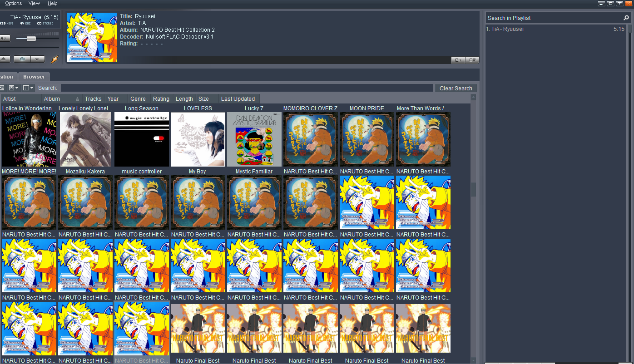Image resolution: width=634 pixels, height=364 pixels.
Task: Mute the audio with the speaker button
Action: click(x=5, y=38)
